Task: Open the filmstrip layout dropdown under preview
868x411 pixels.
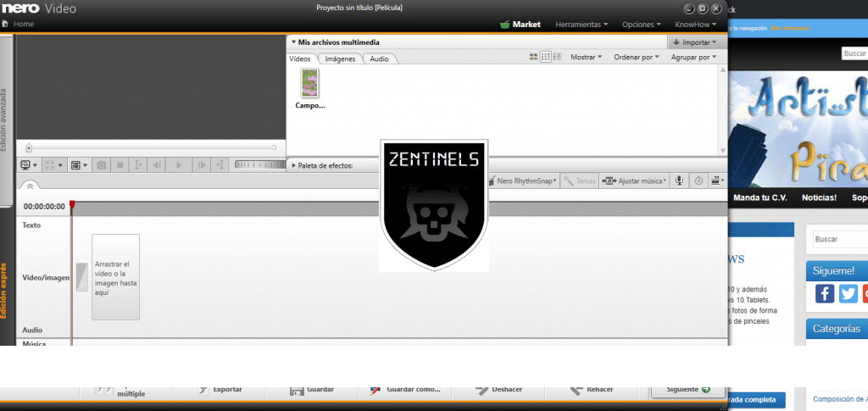Action: coord(80,165)
